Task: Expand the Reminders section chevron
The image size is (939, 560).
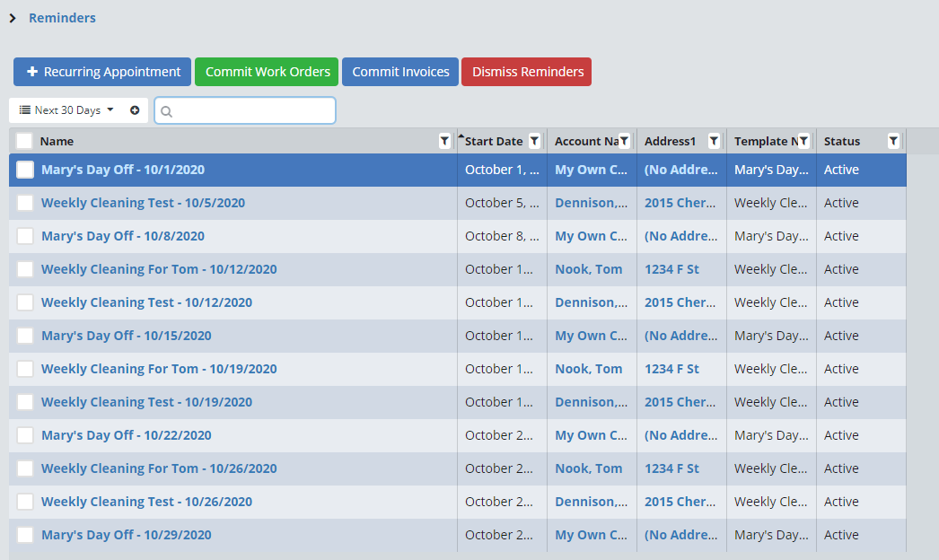Action: click(13, 18)
